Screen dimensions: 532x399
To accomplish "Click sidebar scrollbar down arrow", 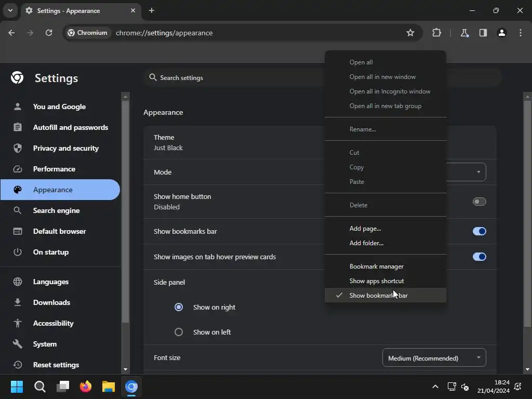I will tap(126, 369).
